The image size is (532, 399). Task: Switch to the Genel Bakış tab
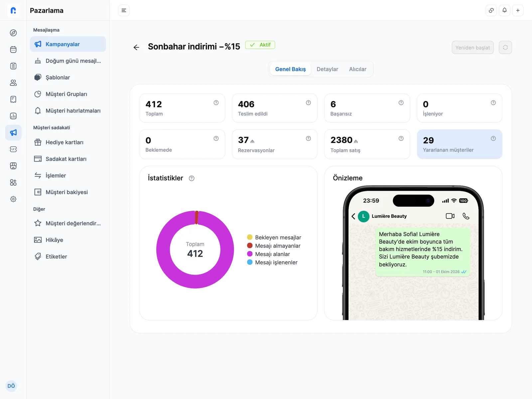click(x=290, y=69)
